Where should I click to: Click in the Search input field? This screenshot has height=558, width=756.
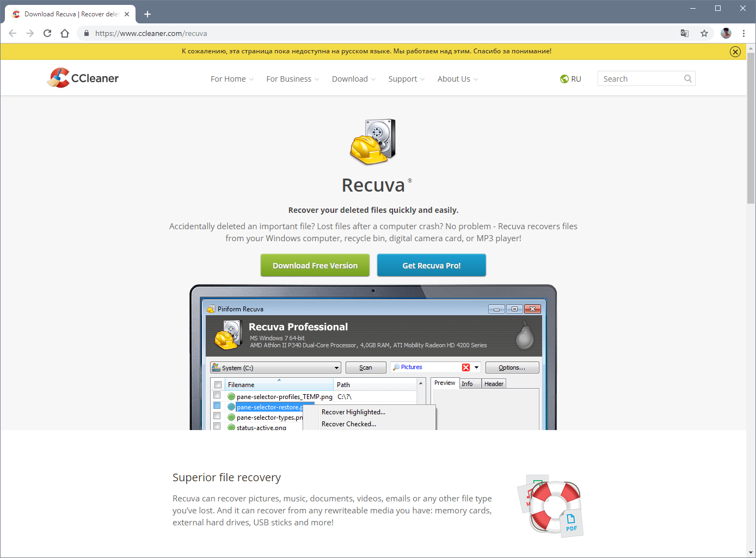pyautogui.click(x=641, y=78)
